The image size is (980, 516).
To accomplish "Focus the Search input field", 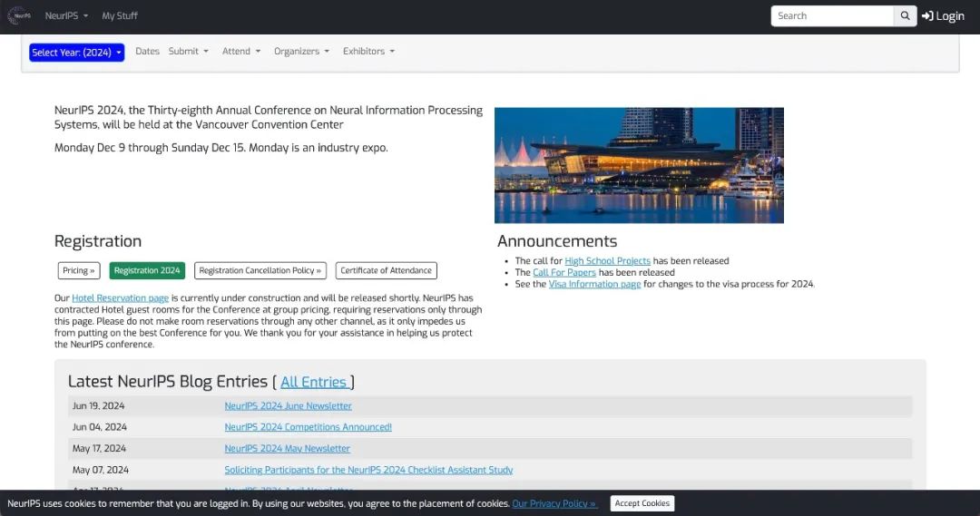I will click(x=832, y=15).
